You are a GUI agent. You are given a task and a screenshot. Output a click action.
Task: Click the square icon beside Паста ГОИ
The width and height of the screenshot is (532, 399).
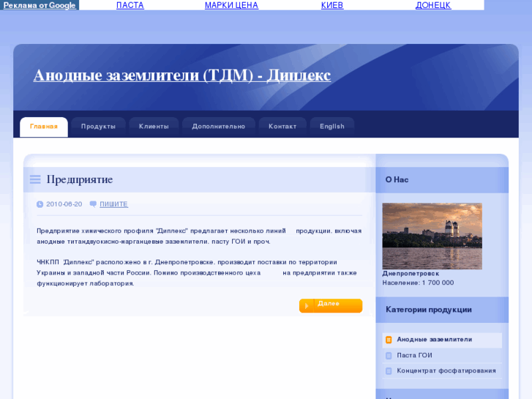(389, 356)
